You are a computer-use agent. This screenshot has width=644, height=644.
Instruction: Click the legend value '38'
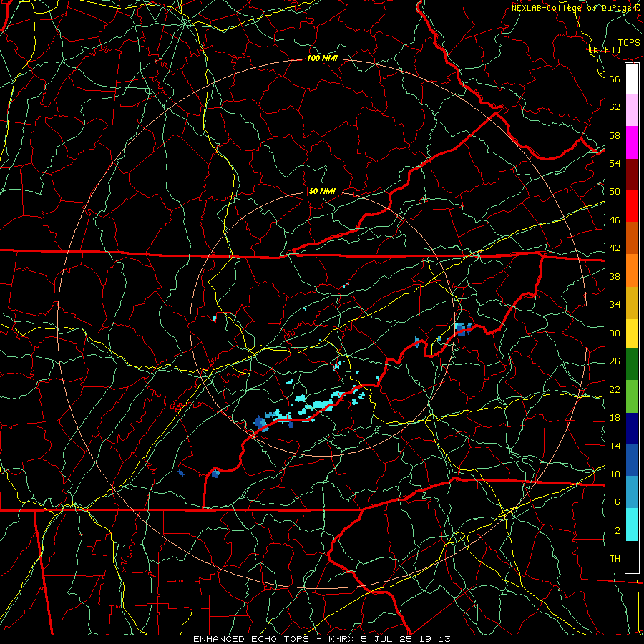click(x=615, y=276)
